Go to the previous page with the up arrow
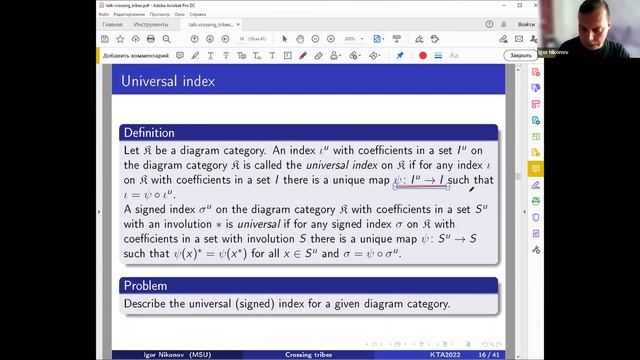 [194, 39]
